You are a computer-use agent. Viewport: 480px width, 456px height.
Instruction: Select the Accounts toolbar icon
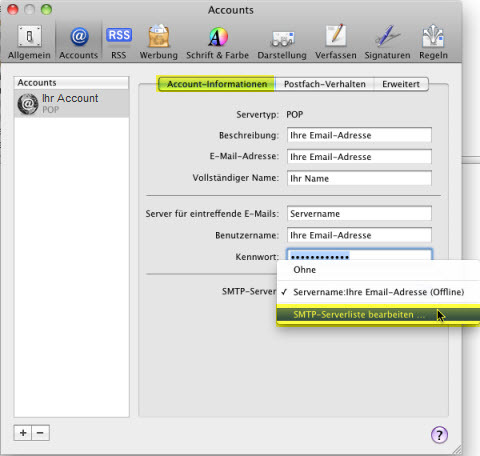point(79,42)
